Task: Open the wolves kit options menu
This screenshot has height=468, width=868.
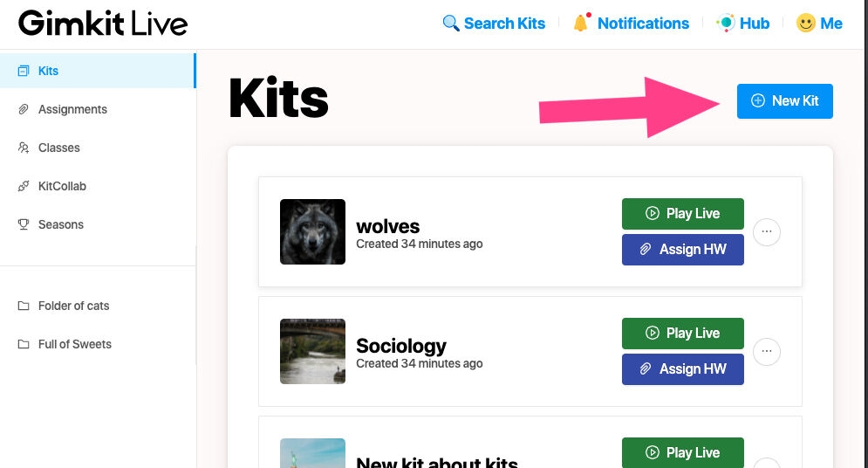Action: [767, 232]
